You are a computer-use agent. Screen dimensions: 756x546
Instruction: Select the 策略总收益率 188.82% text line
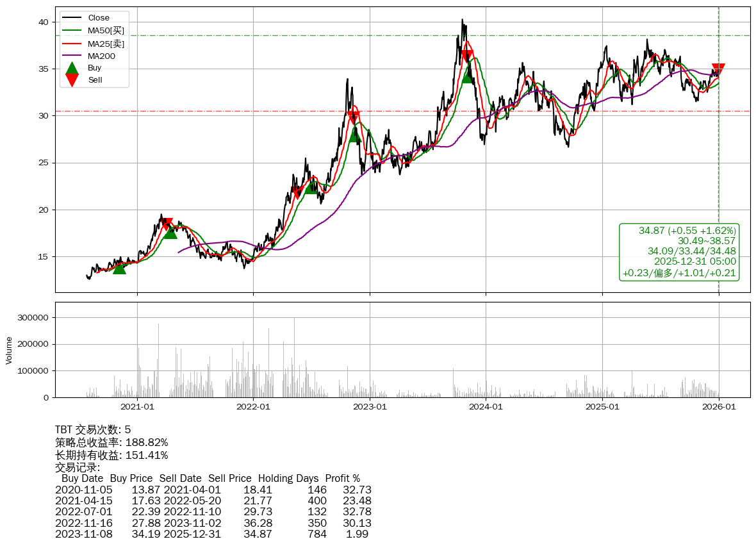(111, 443)
